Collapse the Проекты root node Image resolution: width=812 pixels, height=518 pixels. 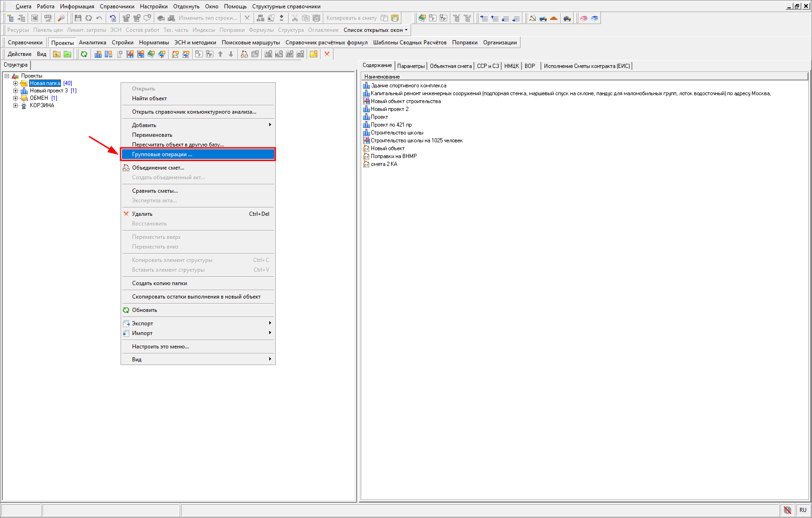(x=7, y=76)
